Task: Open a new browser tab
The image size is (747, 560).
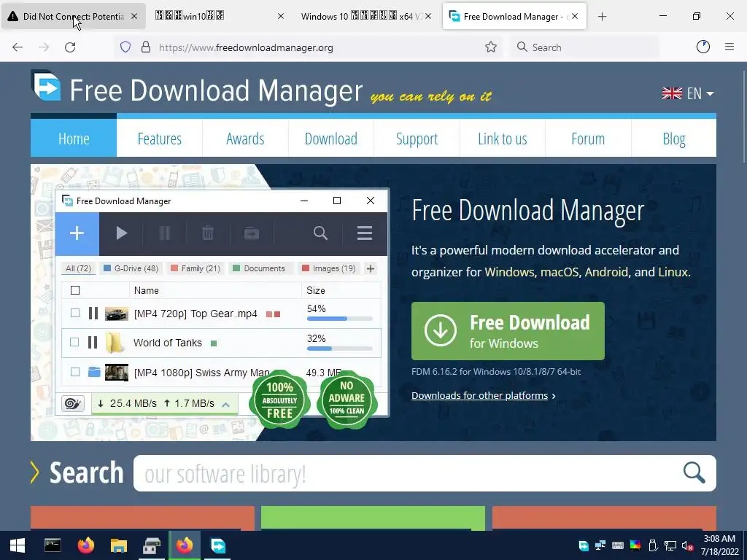Action: click(x=602, y=17)
